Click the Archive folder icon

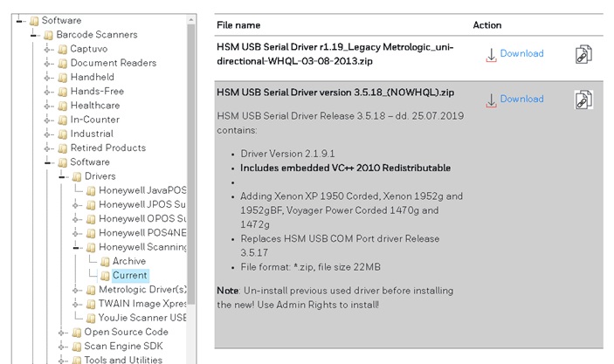[104, 262]
